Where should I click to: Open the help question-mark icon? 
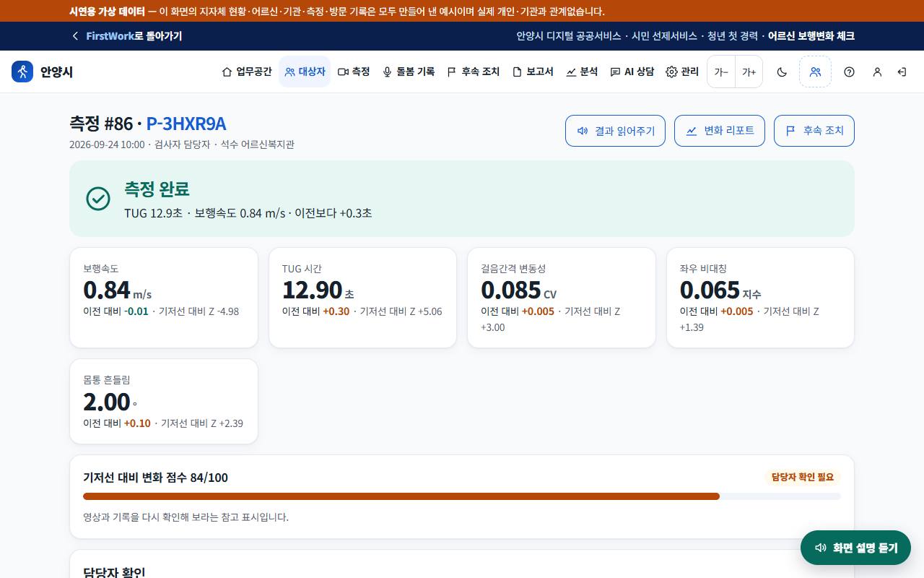point(849,72)
